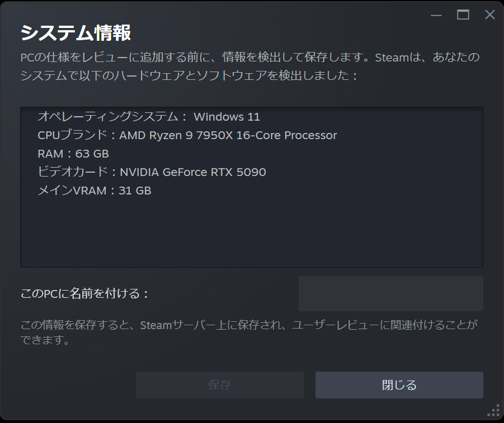Maximize the system information window
This screenshot has width=504, height=423.
(463, 15)
